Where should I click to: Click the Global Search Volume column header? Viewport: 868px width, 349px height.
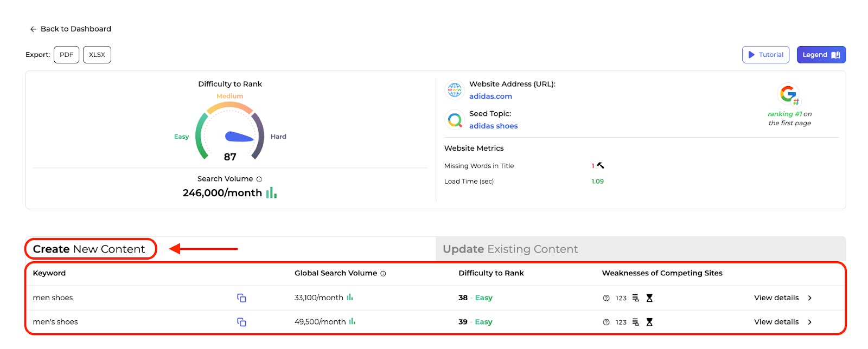[336, 273]
